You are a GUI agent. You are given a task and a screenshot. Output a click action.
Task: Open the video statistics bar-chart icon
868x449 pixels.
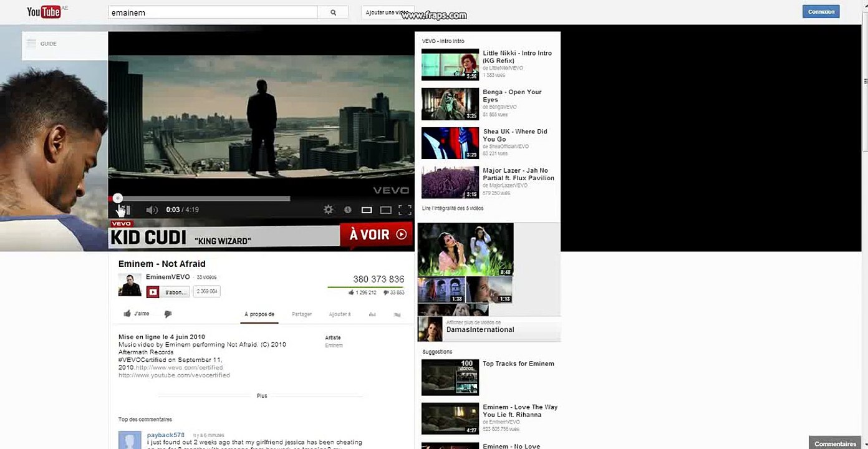pos(372,314)
